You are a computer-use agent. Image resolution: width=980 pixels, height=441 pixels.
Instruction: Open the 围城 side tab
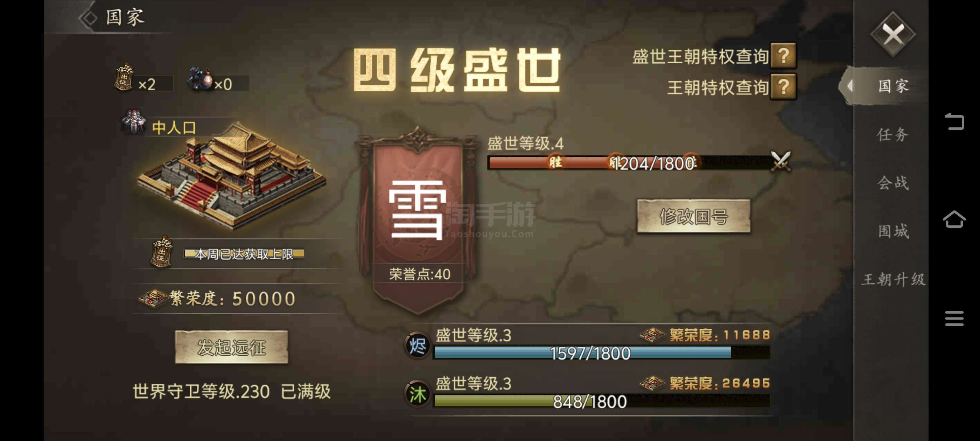892,231
